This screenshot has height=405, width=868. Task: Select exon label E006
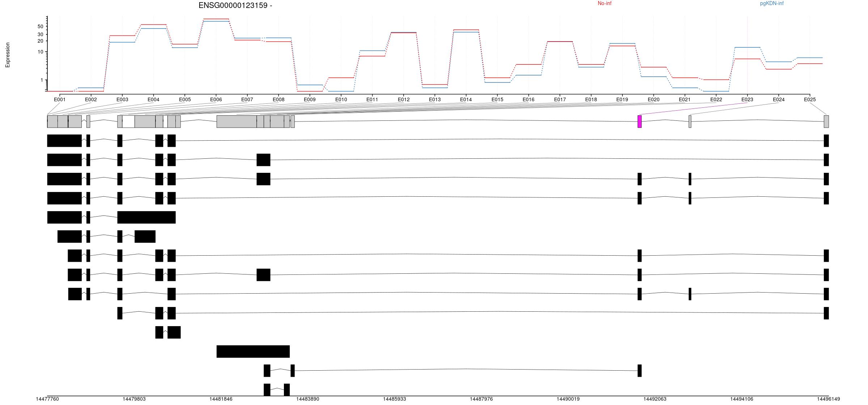click(216, 99)
